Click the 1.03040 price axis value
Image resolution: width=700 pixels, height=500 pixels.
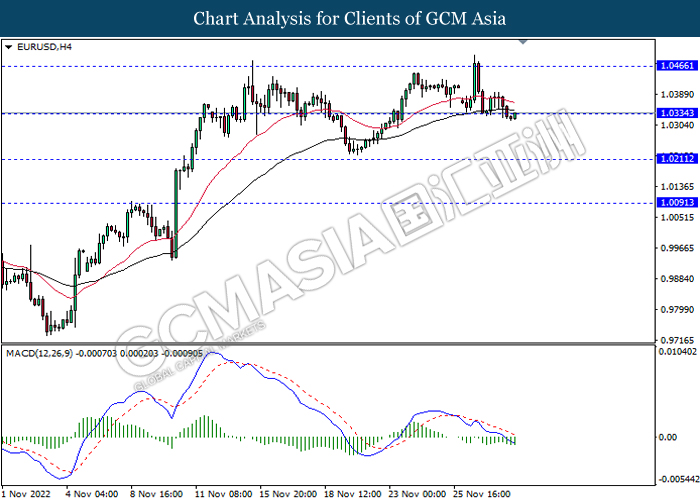pyautogui.click(x=677, y=125)
